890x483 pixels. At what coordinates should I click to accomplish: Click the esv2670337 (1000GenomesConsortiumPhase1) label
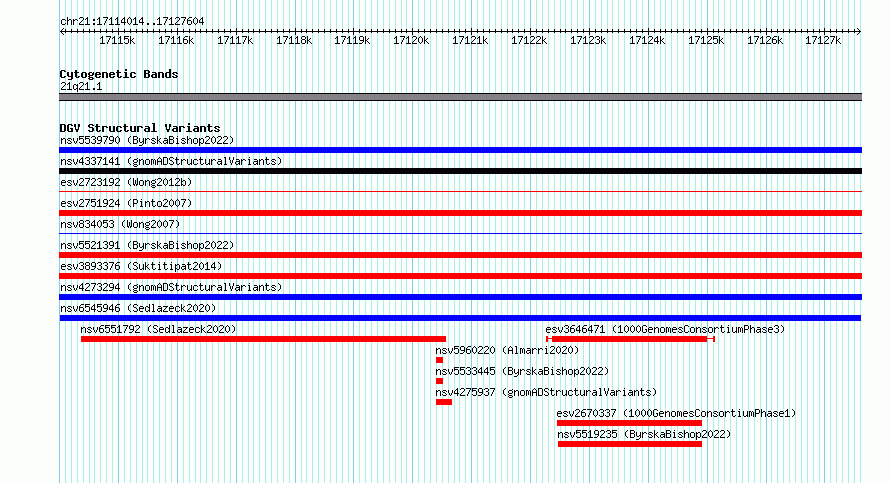pyautogui.click(x=676, y=413)
